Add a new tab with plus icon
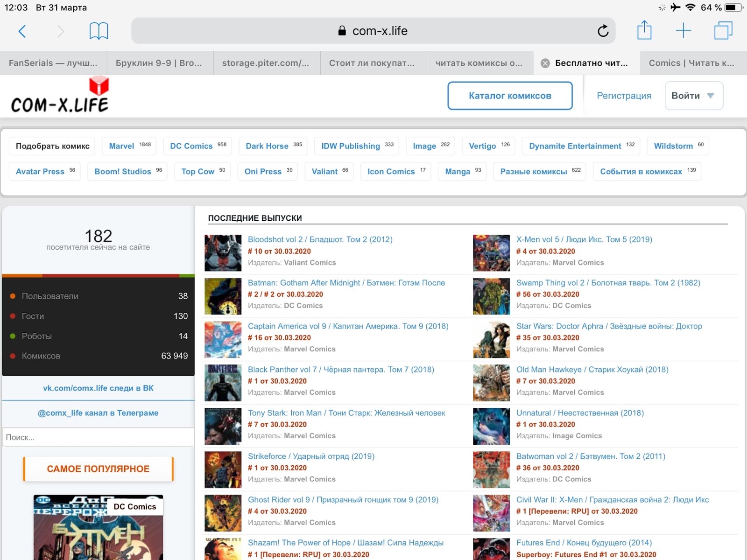Screen dimensions: 747x560 683,31
